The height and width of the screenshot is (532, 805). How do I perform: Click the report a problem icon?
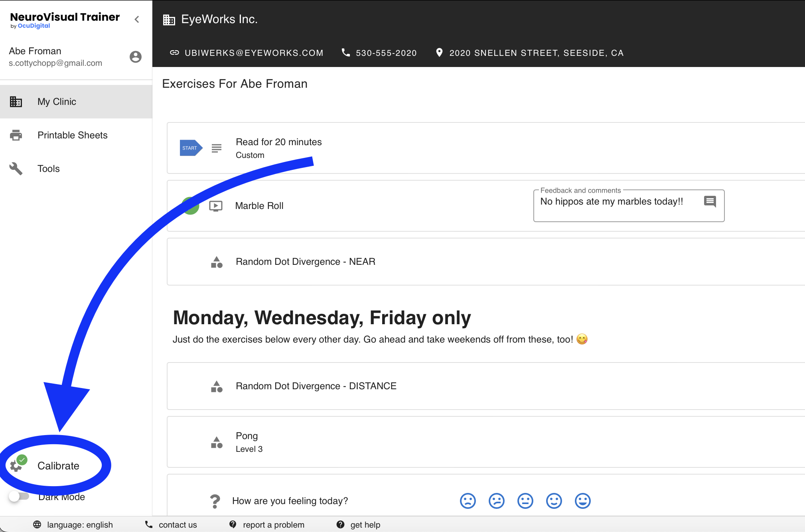233,524
